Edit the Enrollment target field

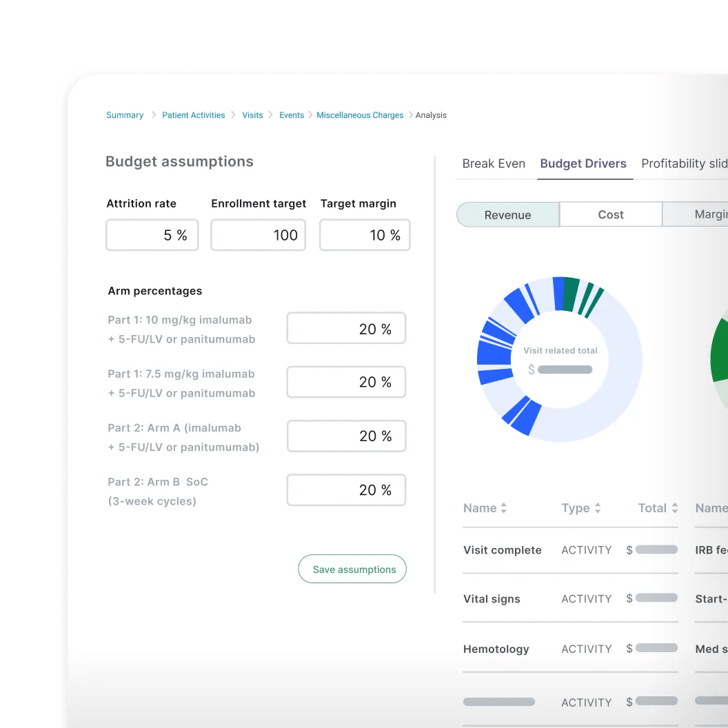[x=258, y=235]
